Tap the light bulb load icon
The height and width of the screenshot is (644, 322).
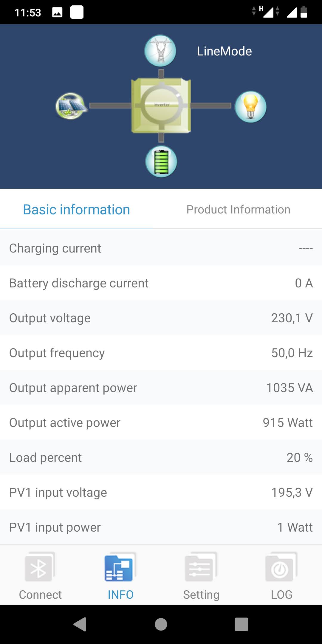(x=250, y=107)
